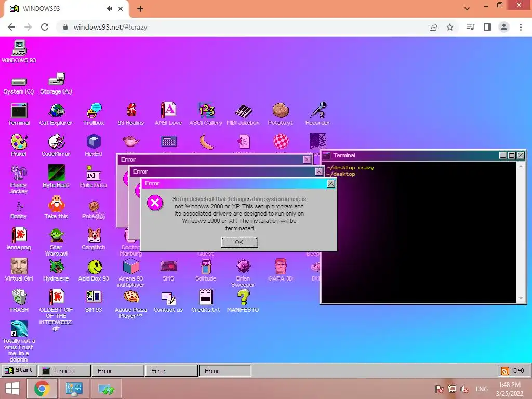Launch Corglitch icon

pyautogui.click(x=94, y=239)
